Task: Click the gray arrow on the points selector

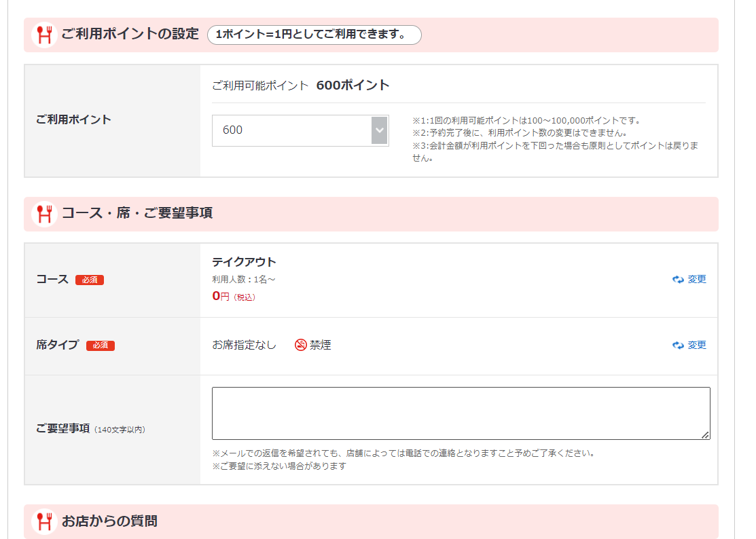Action: (379, 130)
